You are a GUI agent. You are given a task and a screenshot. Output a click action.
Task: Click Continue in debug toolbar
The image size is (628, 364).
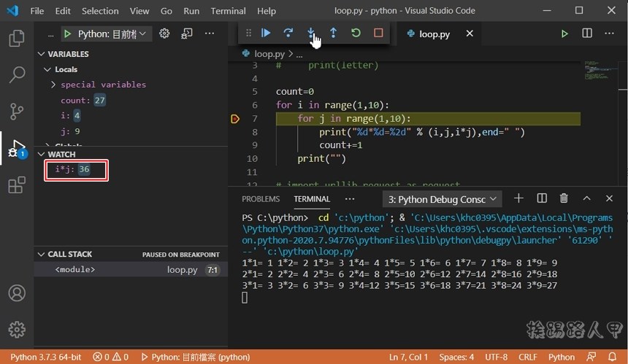coord(266,33)
